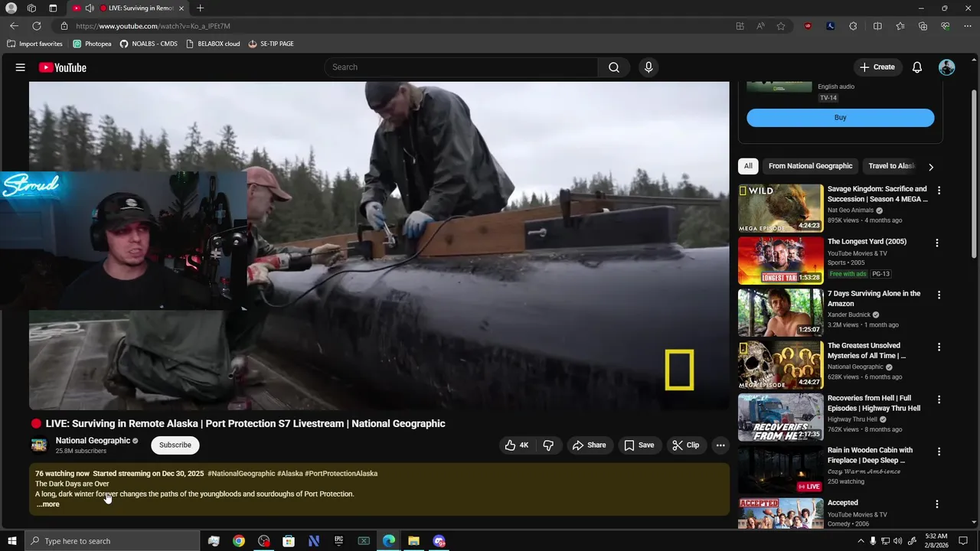Open Edge split screen icon

pos(877,26)
